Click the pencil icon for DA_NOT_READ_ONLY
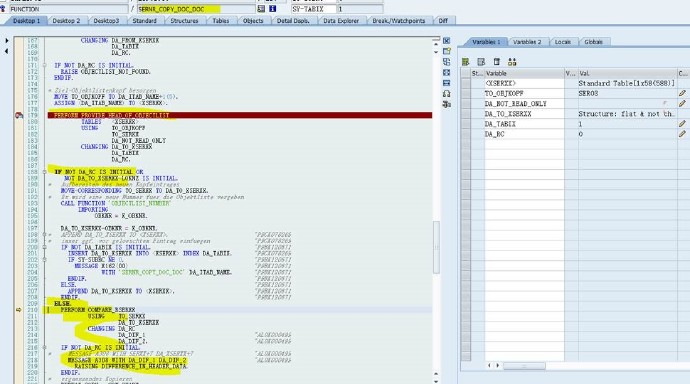The image size is (690, 384). tap(682, 103)
